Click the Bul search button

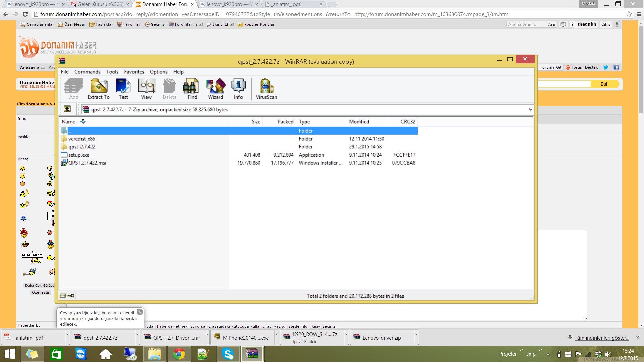pos(604,84)
